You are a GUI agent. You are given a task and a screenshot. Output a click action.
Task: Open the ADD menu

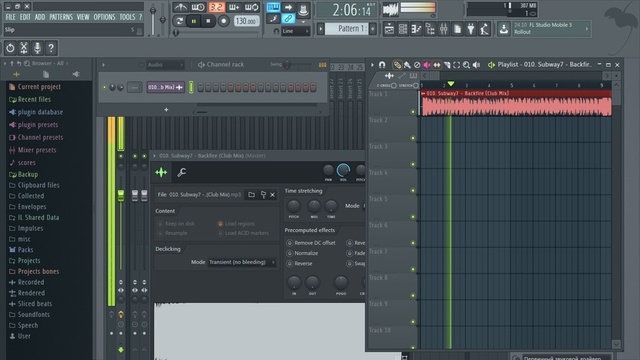click(40, 17)
